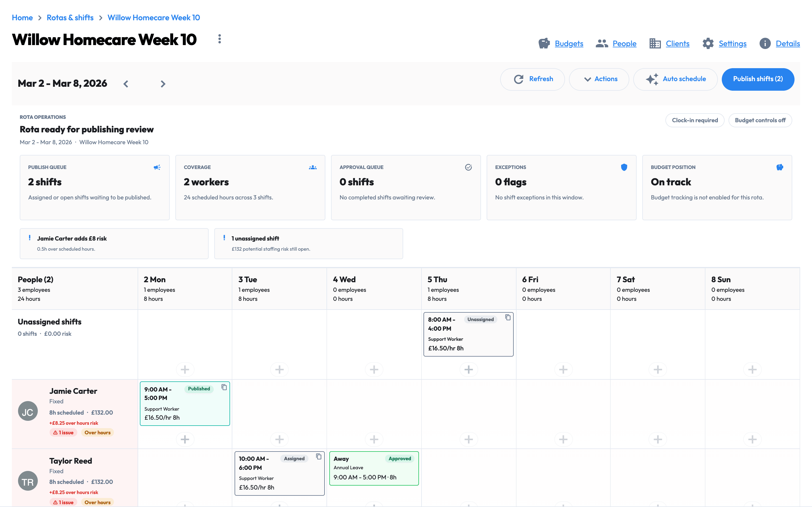This screenshot has width=812, height=507.
Task: Copy the unassigned Thursday shift
Action: pyautogui.click(x=508, y=317)
